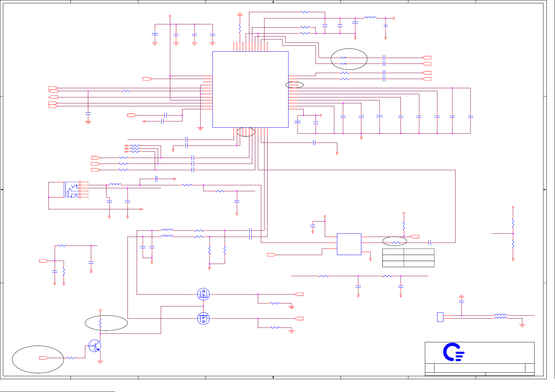Select the chassis ground symbol above the main IC

(240, 14)
